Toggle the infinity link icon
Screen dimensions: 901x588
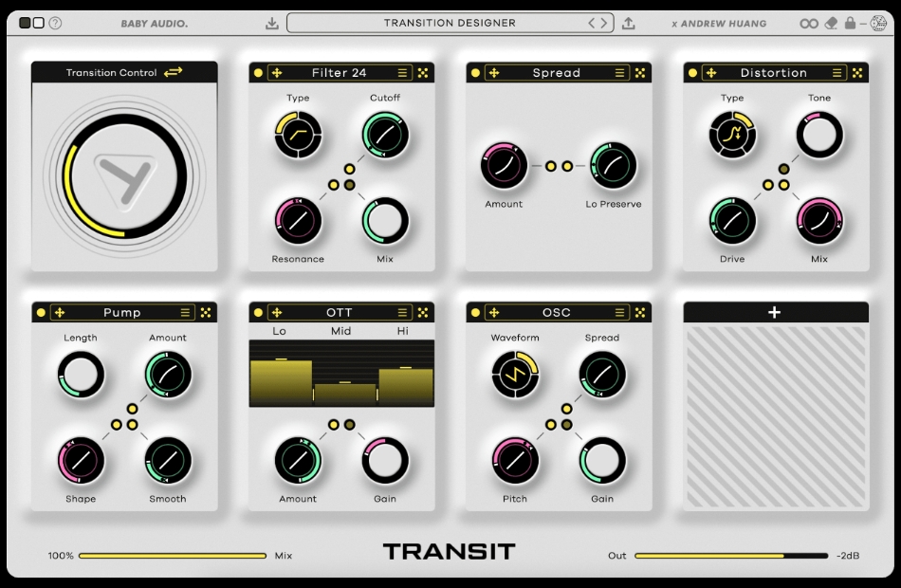click(x=809, y=24)
